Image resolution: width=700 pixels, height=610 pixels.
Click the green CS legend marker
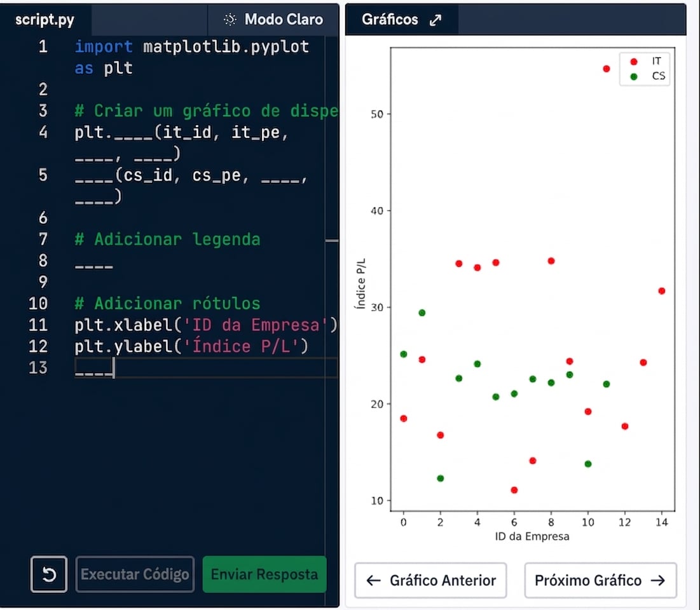633,76
